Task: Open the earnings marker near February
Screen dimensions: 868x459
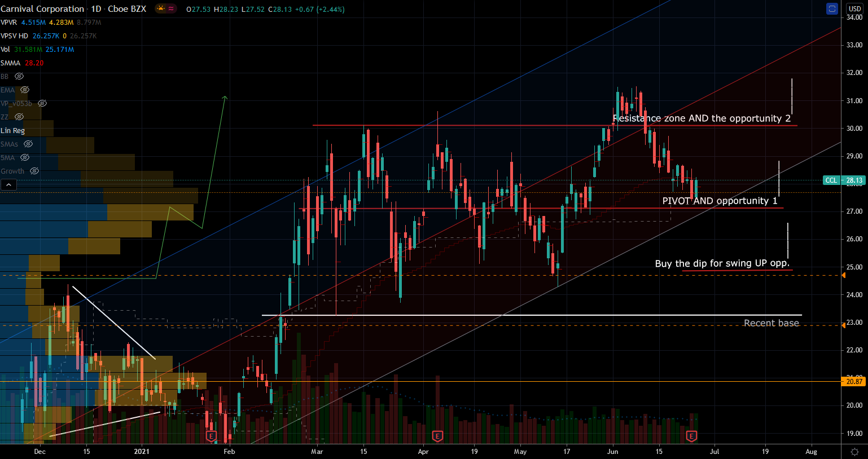Action: click(x=212, y=436)
